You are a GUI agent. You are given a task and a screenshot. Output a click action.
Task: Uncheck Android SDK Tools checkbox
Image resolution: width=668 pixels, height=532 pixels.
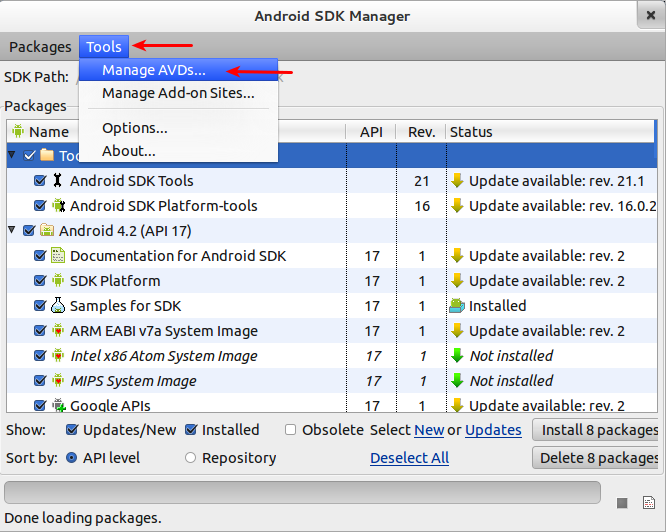coord(40,181)
